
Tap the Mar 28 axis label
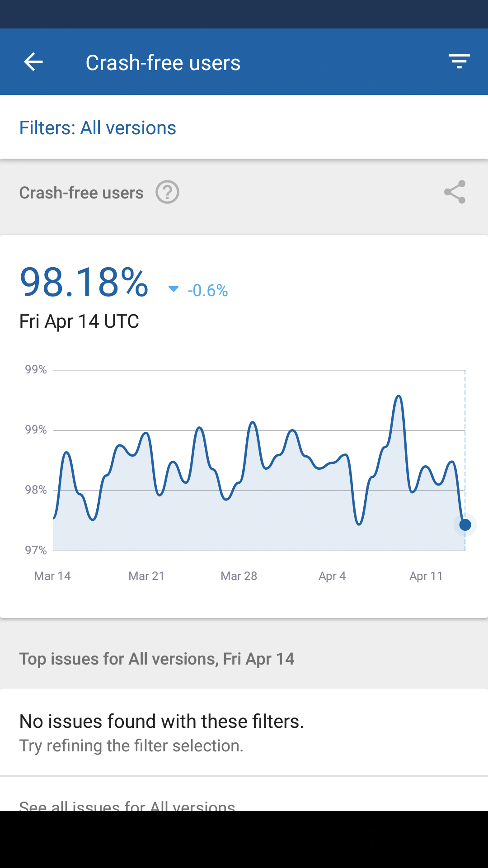[x=239, y=576]
